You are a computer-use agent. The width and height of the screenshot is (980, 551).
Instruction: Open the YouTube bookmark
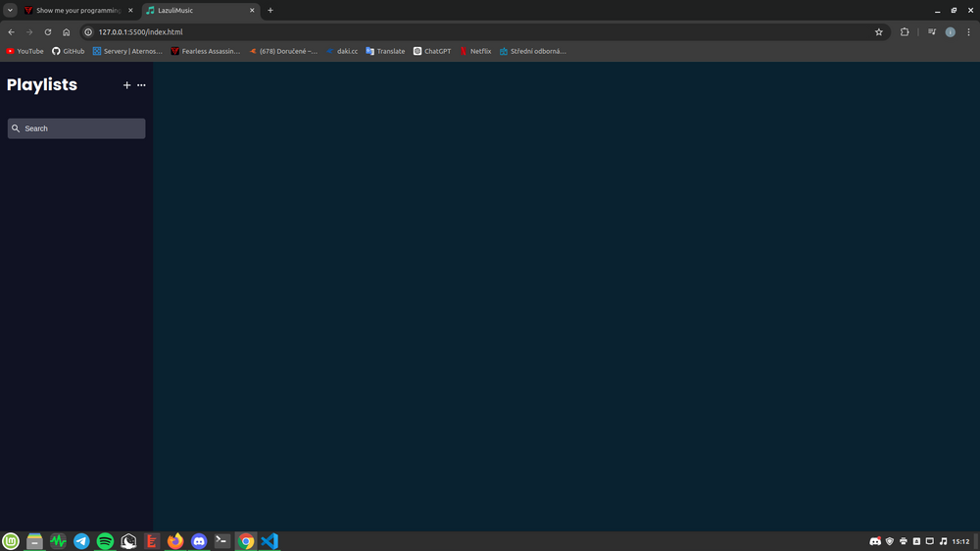click(x=25, y=51)
